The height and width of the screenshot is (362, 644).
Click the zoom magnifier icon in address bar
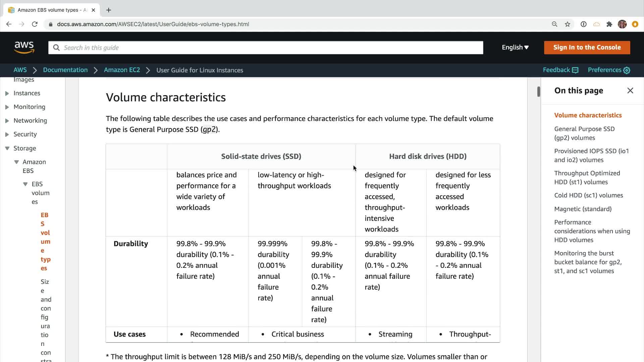(x=554, y=24)
